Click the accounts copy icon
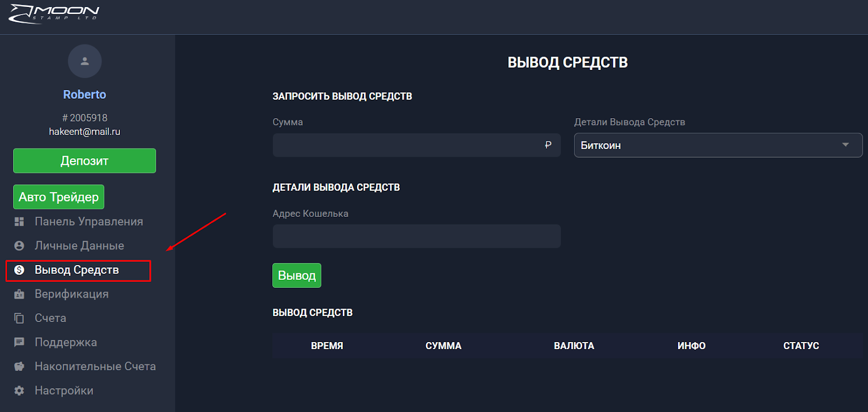The height and width of the screenshot is (412, 868). pos(20,318)
